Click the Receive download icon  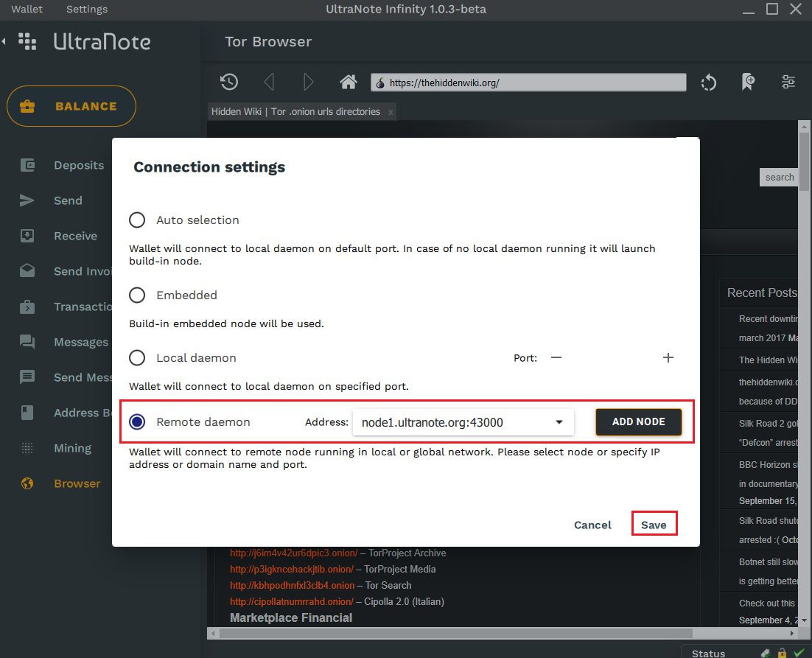tap(27, 236)
